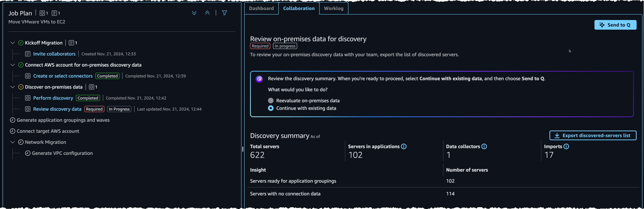Viewport: 644px width, 209px height.
Task: Click In progress badge under the review heading
Action: (285, 46)
